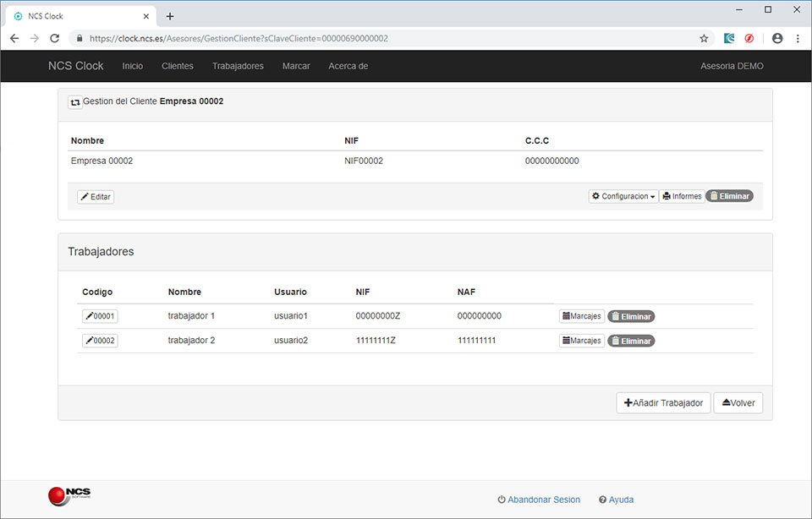Open Informes for Empresa 00002

pos(682,196)
